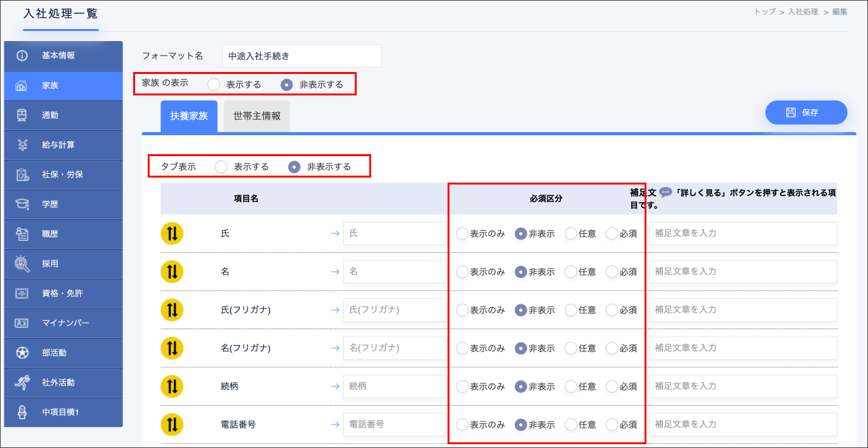Screen dimensions: 868x448
Task: Click the 保存 button
Action: coord(806,112)
